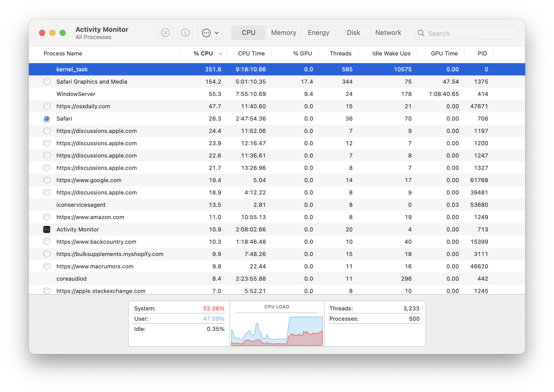Click the stop process X icon
554x392 pixels.
[x=165, y=33]
